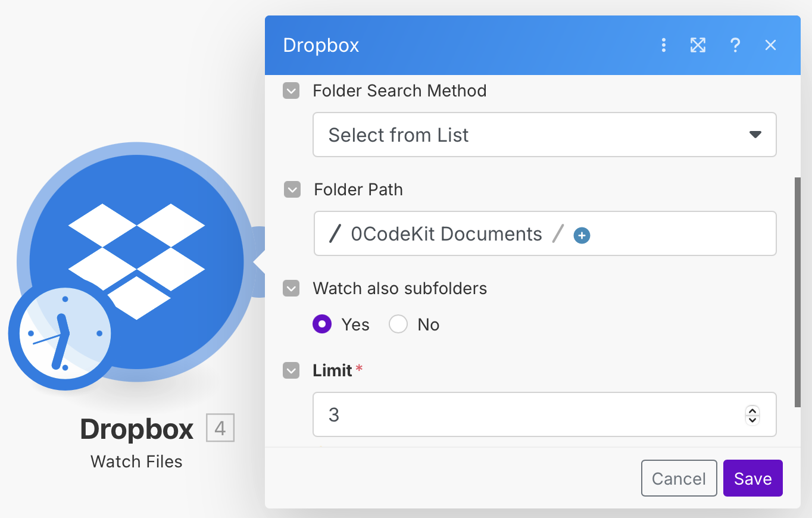Open the Select from List dropdown
The height and width of the screenshot is (518, 812).
[545, 135]
